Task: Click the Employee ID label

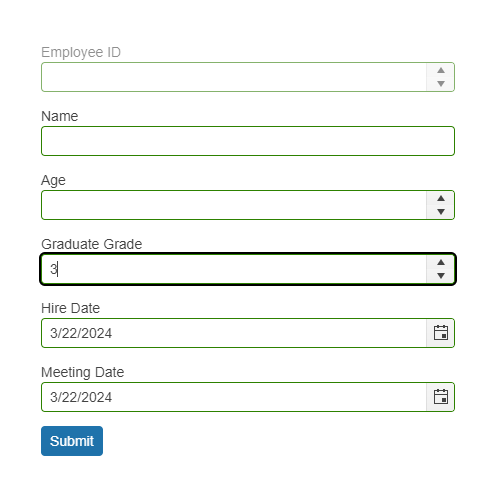Action: (81, 52)
